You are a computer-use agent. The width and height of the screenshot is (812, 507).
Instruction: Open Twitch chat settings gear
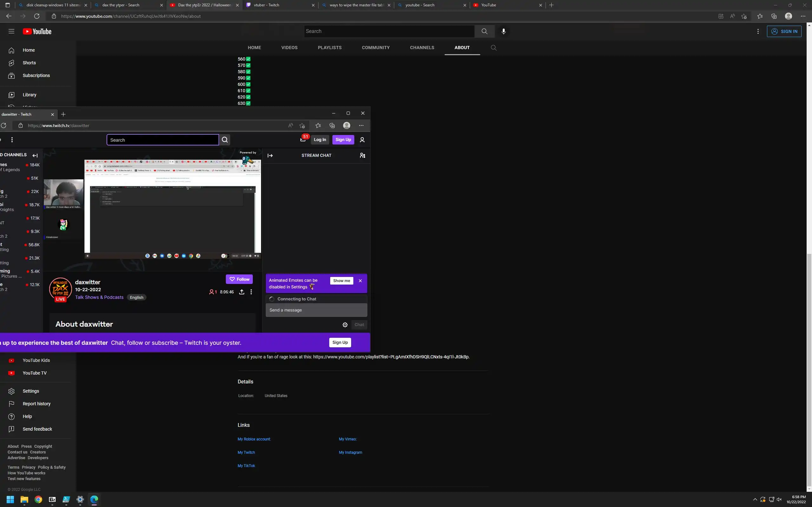click(345, 324)
